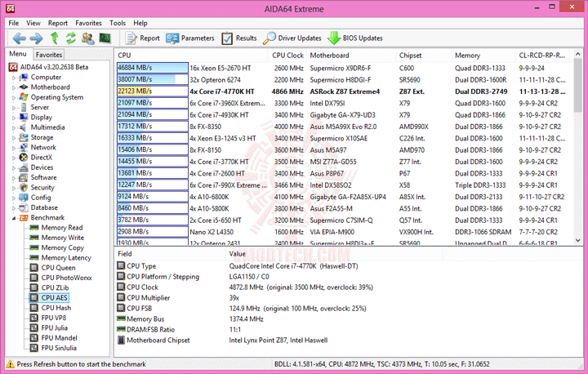Select the 46884 MB/s result bar
The height and width of the screenshot is (374, 588).
[x=152, y=68]
